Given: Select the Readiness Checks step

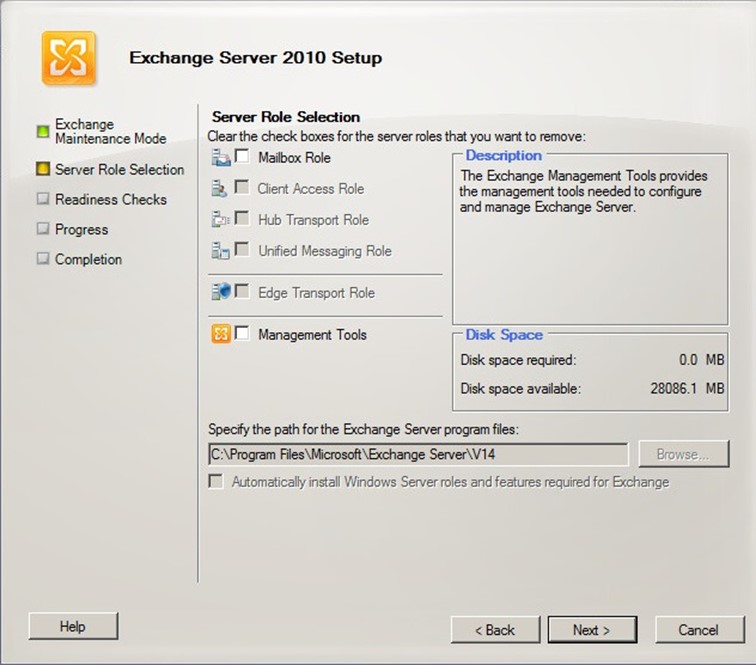Looking at the screenshot, I should point(111,199).
